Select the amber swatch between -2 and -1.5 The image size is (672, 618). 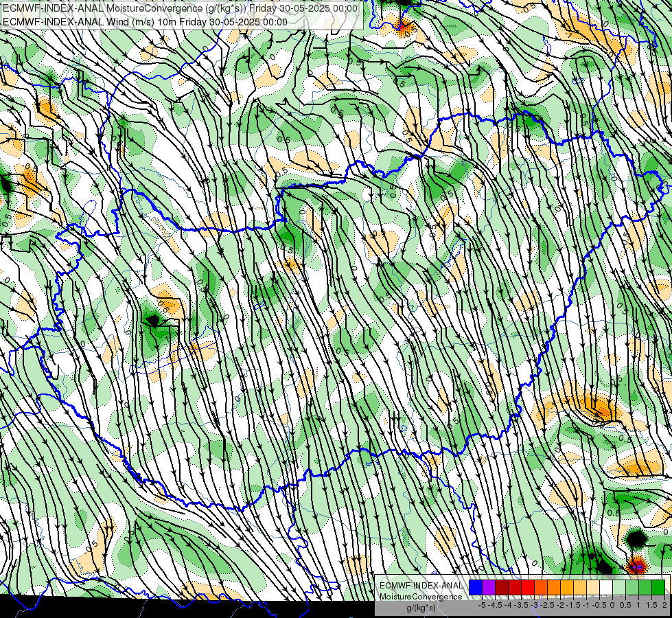coord(567,587)
